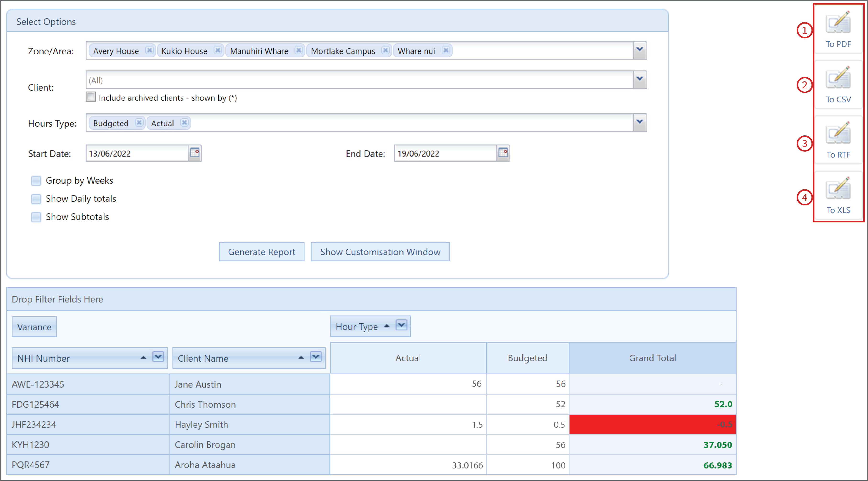Click the FDG125464 NHI row
This screenshot has height=481, width=868.
pyautogui.click(x=88, y=404)
